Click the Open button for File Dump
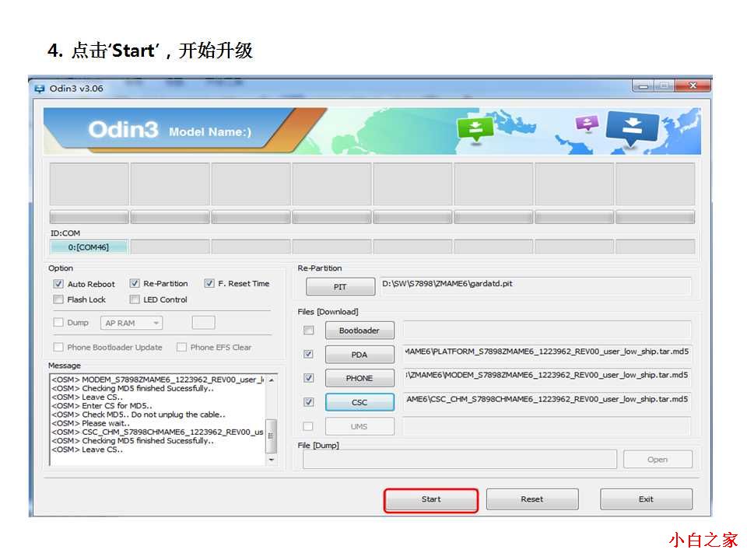747x560 pixels. [x=658, y=460]
